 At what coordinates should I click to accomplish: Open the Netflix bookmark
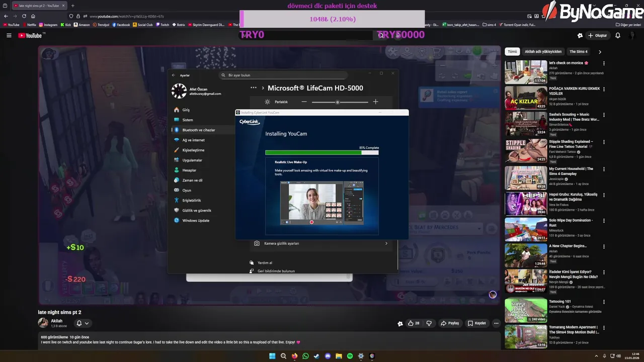click(x=29, y=25)
